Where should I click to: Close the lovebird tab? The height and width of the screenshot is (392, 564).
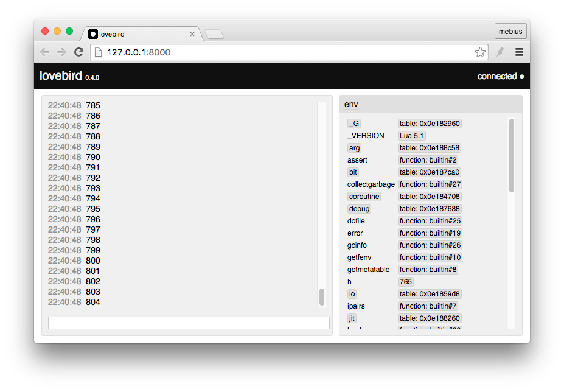[x=192, y=34]
